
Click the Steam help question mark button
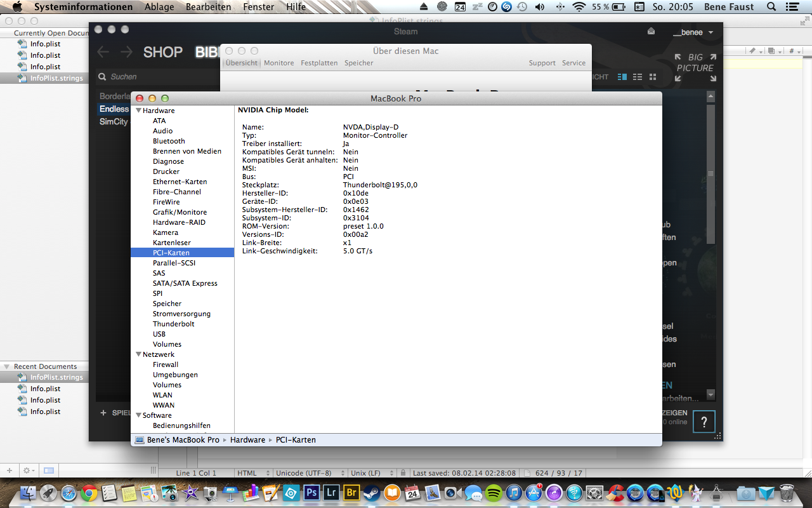pos(704,422)
